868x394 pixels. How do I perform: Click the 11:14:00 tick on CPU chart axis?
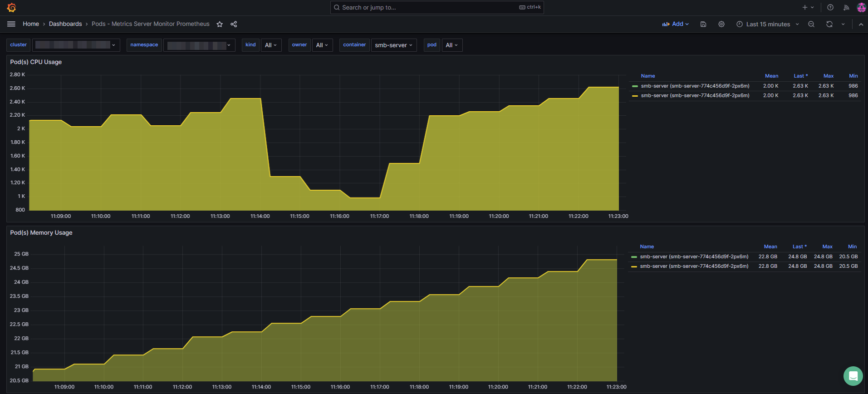coord(260,216)
